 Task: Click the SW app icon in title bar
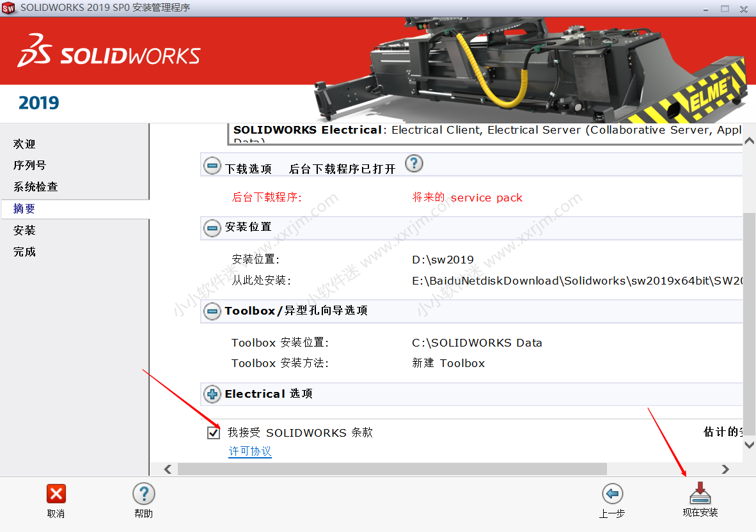(x=8, y=8)
